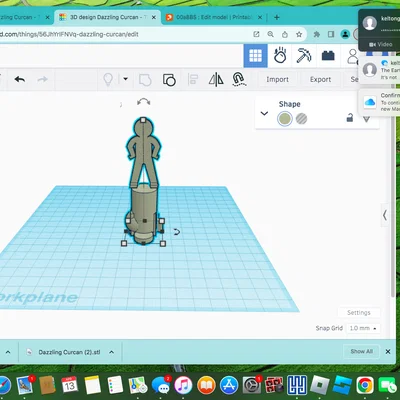Open the Bricks lego icon

(x=328, y=56)
